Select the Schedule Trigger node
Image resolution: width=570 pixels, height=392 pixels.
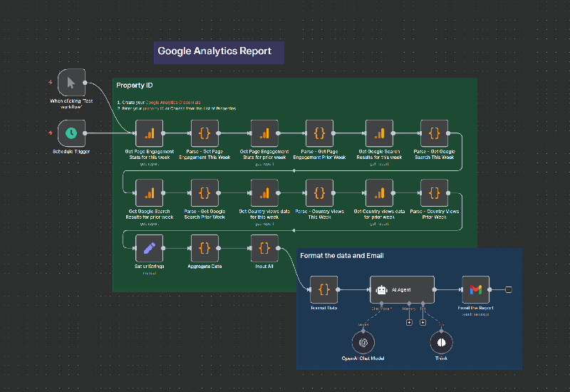[x=71, y=133]
